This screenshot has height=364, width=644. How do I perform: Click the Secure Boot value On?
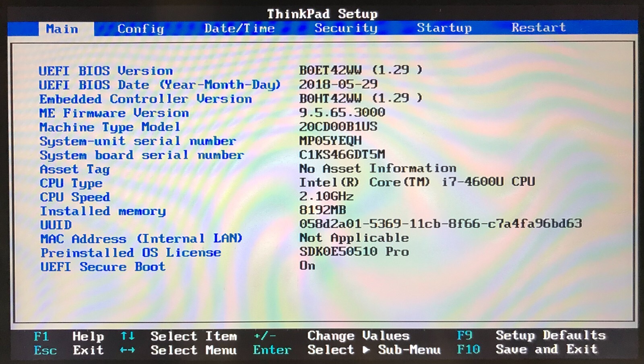click(307, 265)
